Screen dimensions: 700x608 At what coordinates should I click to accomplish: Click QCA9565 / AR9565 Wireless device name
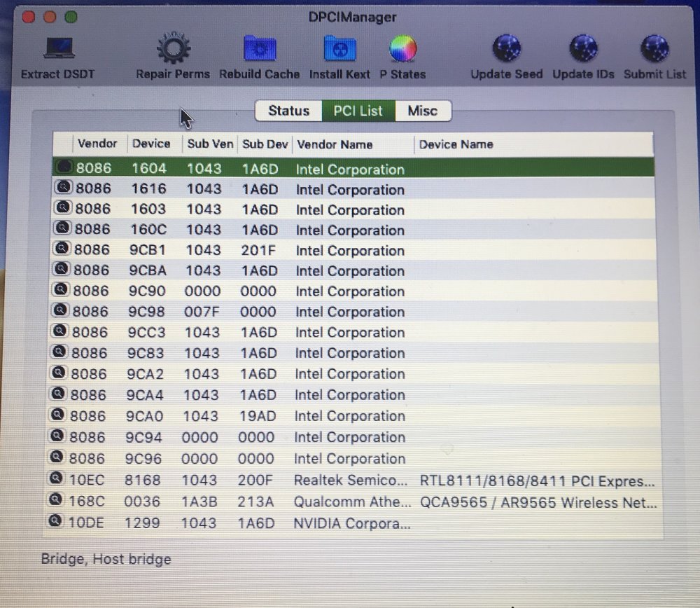click(538, 502)
